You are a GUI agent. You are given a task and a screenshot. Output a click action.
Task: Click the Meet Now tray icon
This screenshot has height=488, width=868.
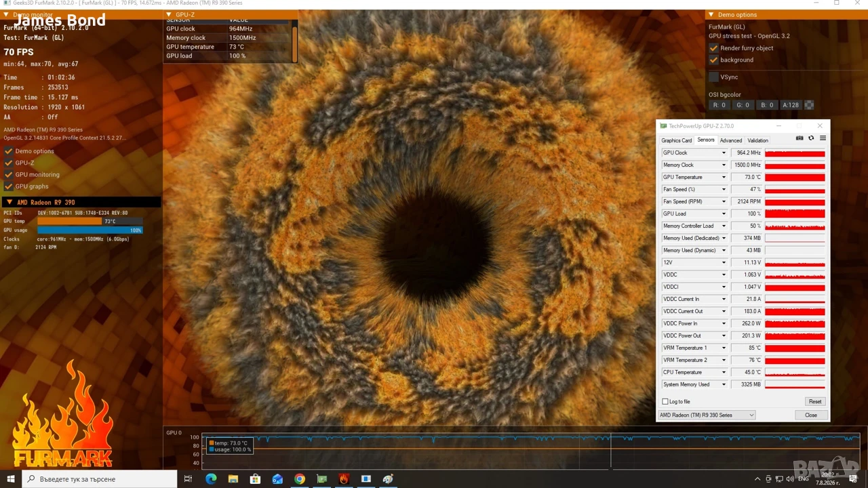(768, 479)
